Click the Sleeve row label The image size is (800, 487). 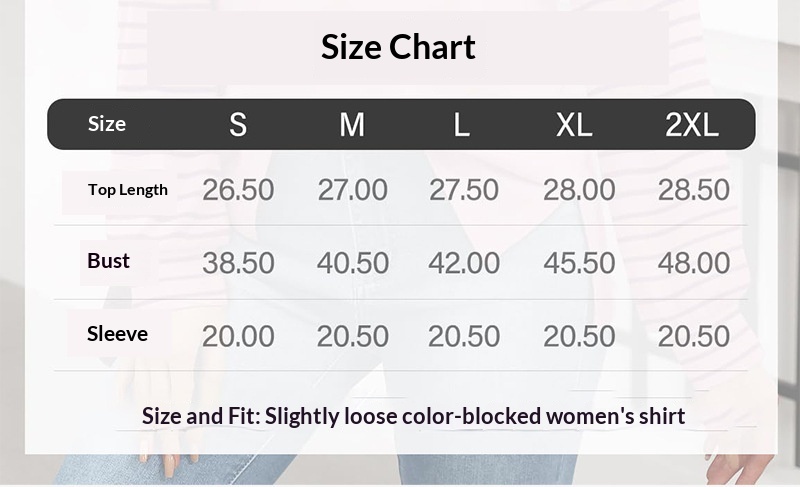tap(117, 334)
